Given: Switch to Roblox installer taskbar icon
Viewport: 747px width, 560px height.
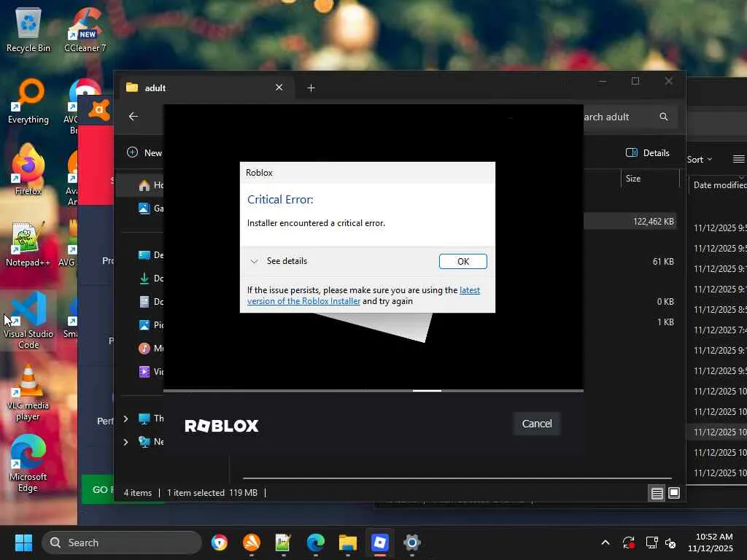Looking at the screenshot, I should pos(379,542).
